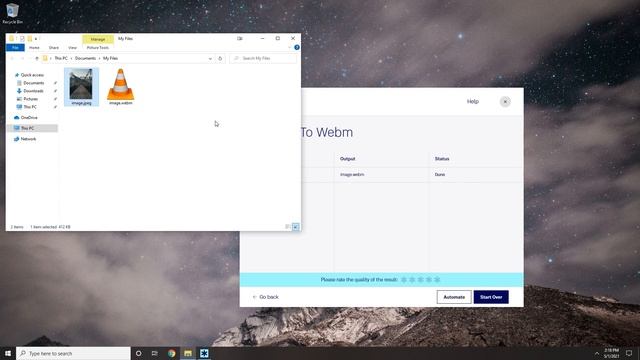Viewport: 640px width, 360px height.
Task: Open the Picture Tools ribbon tab
Action: pos(98,48)
